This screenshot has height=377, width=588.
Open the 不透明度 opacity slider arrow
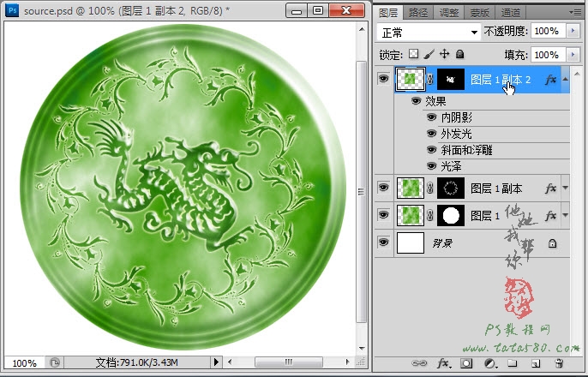[x=573, y=31]
